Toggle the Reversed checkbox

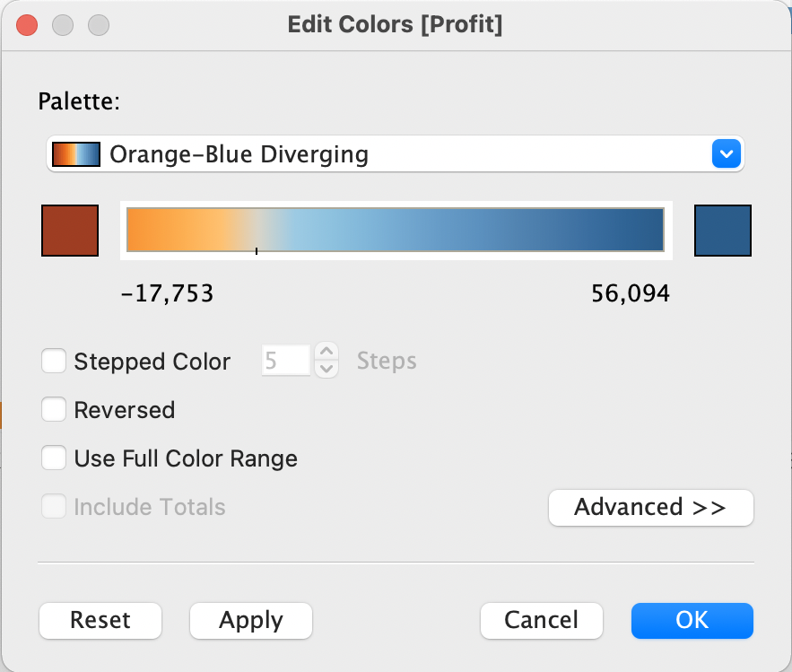[x=55, y=410]
